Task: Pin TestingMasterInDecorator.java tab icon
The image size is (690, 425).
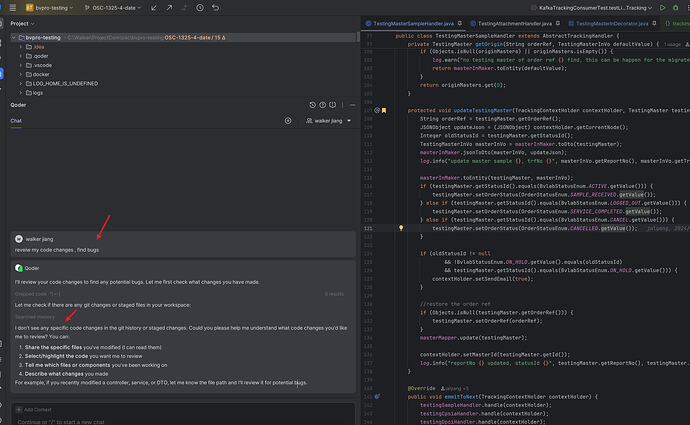Action: point(654,23)
